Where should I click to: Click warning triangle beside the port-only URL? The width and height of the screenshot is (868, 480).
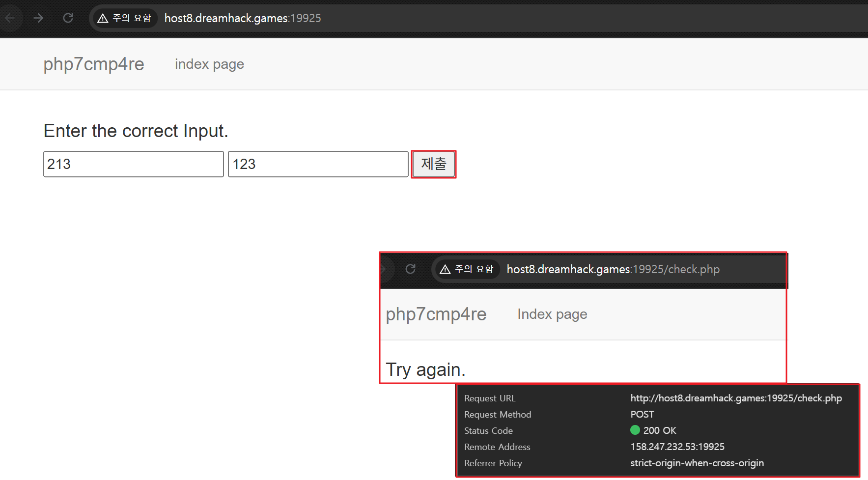tap(103, 19)
